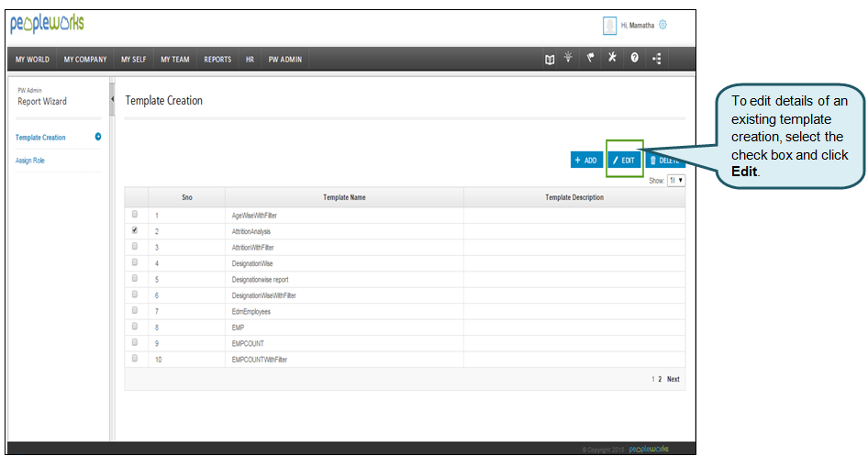This screenshot has height=456, width=868.
Task: Open the REPORTS menu
Action: [x=217, y=60]
